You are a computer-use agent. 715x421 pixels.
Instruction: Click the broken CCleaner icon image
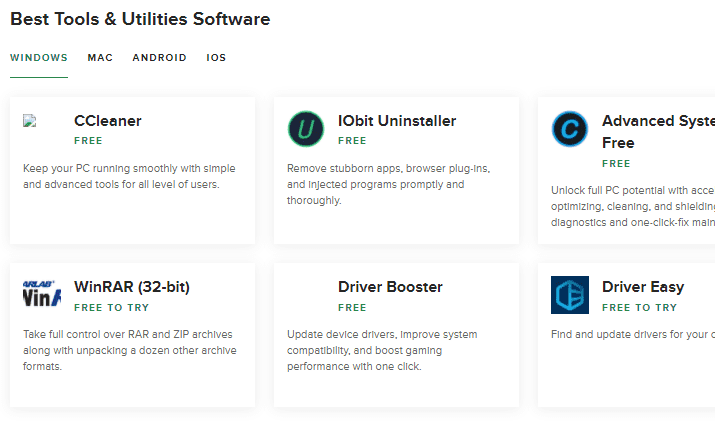point(30,121)
